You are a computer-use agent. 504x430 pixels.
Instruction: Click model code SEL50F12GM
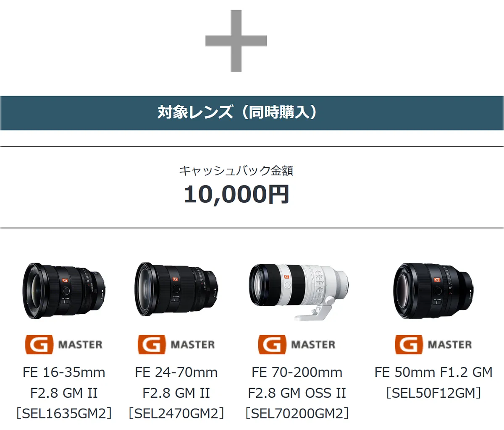click(433, 393)
